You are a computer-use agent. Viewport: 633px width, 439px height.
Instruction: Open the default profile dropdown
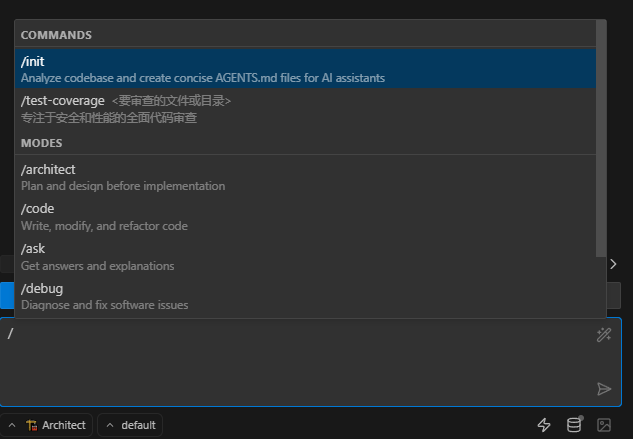(130, 425)
